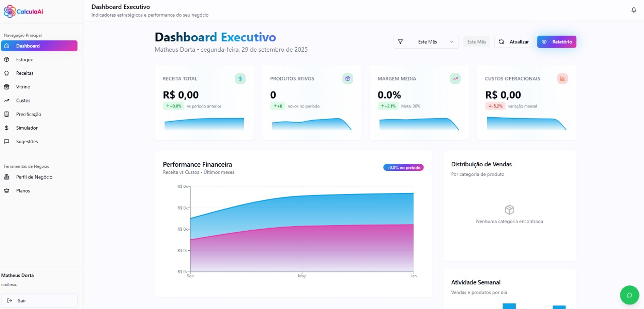Click the +0.0% no período badge

click(x=403, y=167)
